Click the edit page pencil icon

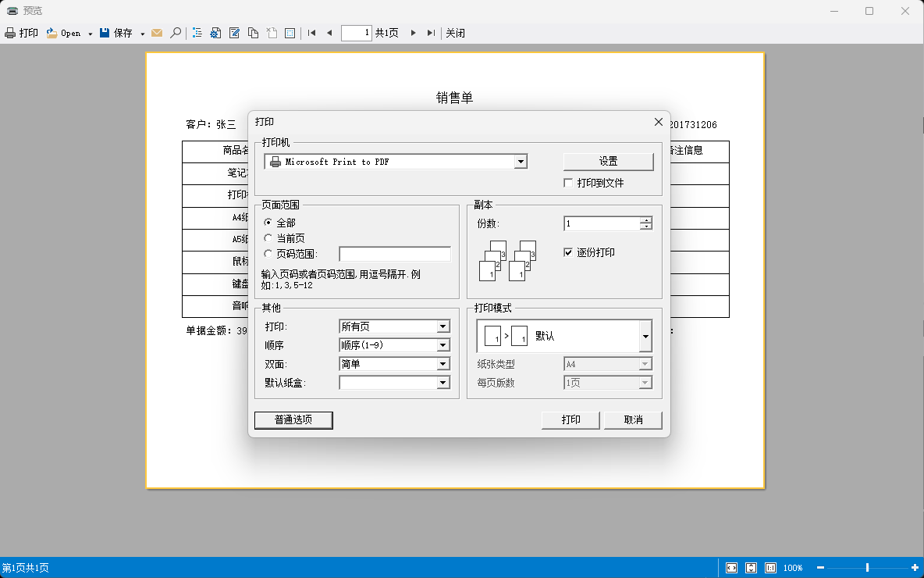point(234,33)
